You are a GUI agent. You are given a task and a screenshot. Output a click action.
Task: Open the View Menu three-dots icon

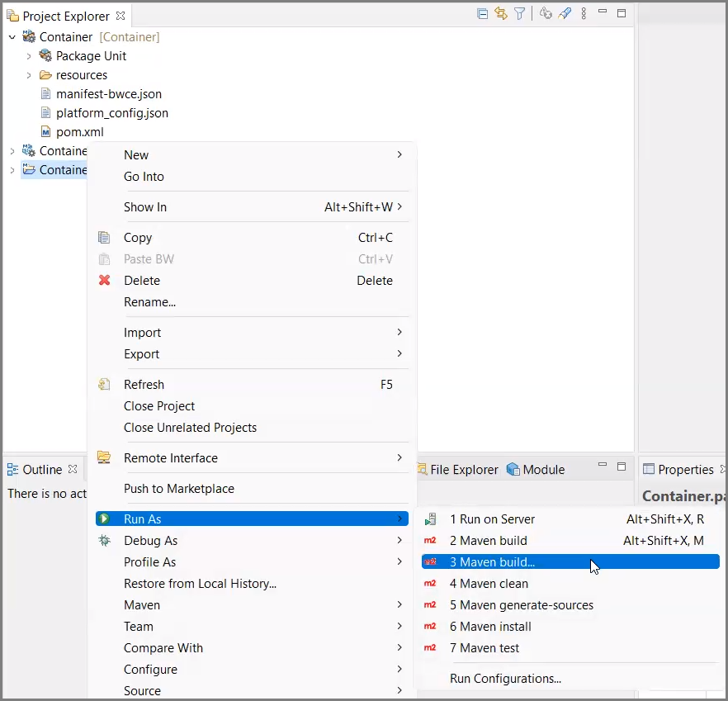tap(584, 13)
